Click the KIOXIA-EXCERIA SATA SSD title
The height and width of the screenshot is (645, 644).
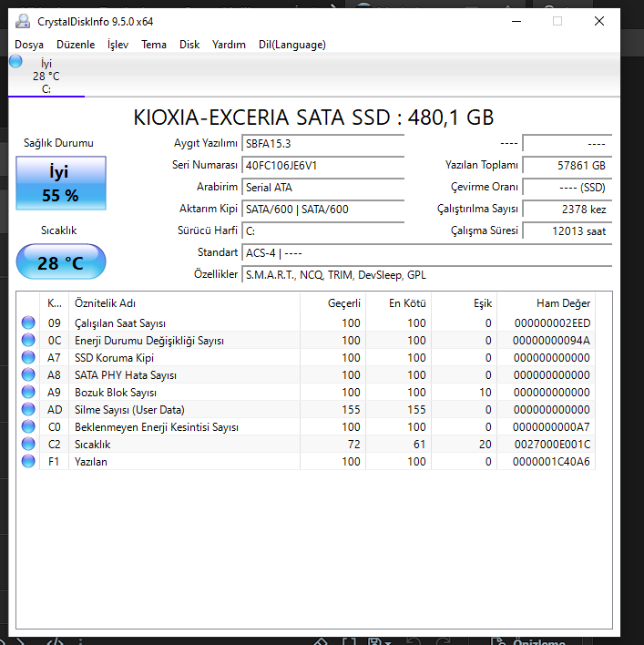[313, 118]
